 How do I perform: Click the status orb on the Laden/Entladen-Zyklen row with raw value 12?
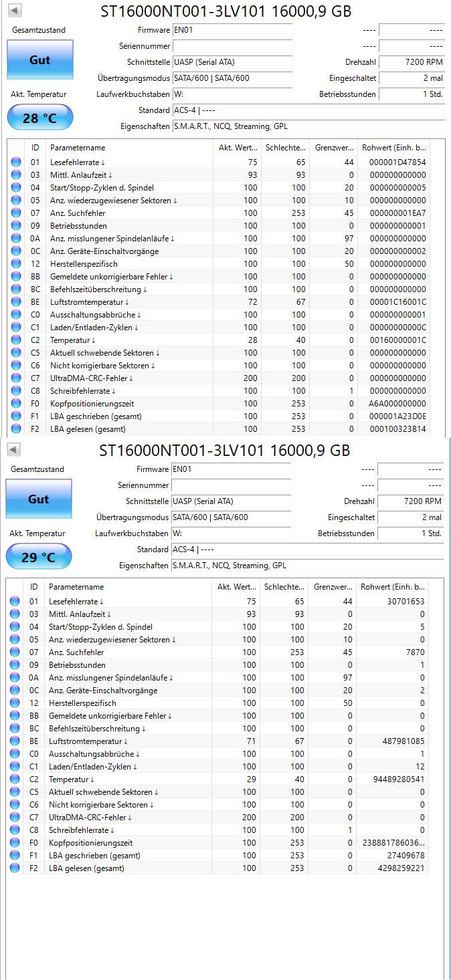pyautogui.click(x=15, y=767)
